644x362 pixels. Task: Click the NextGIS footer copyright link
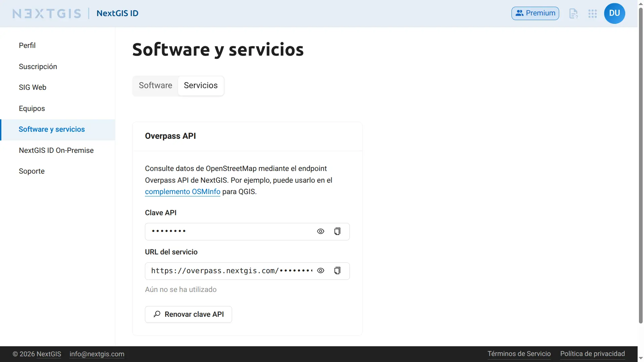pyautogui.click(x=49, y=354)
